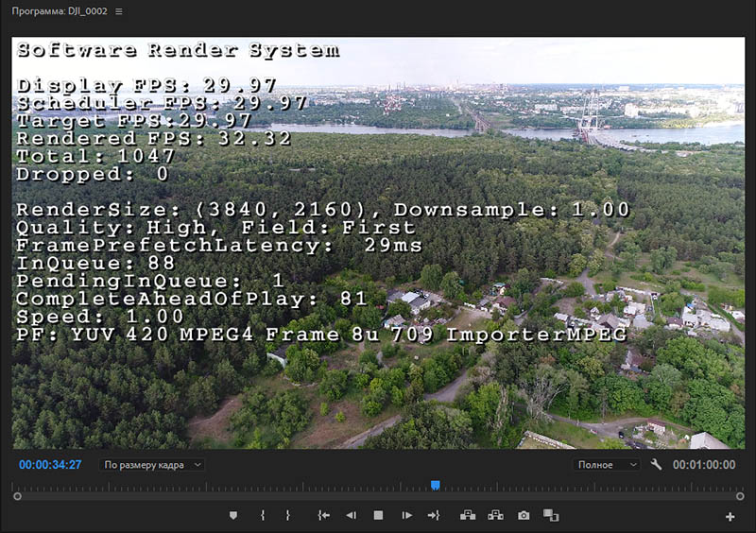
Task: Step forward one frame
Action: [406, 516]
